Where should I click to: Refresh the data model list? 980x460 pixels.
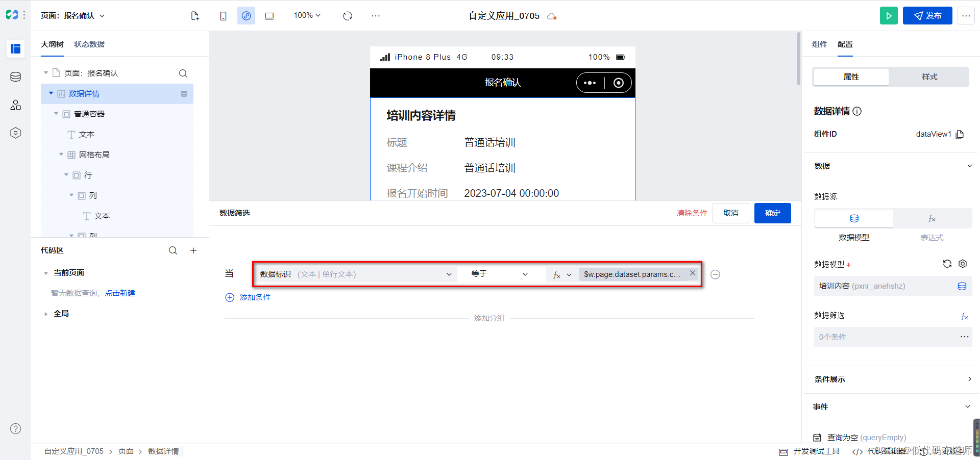(x=947, y=264)
